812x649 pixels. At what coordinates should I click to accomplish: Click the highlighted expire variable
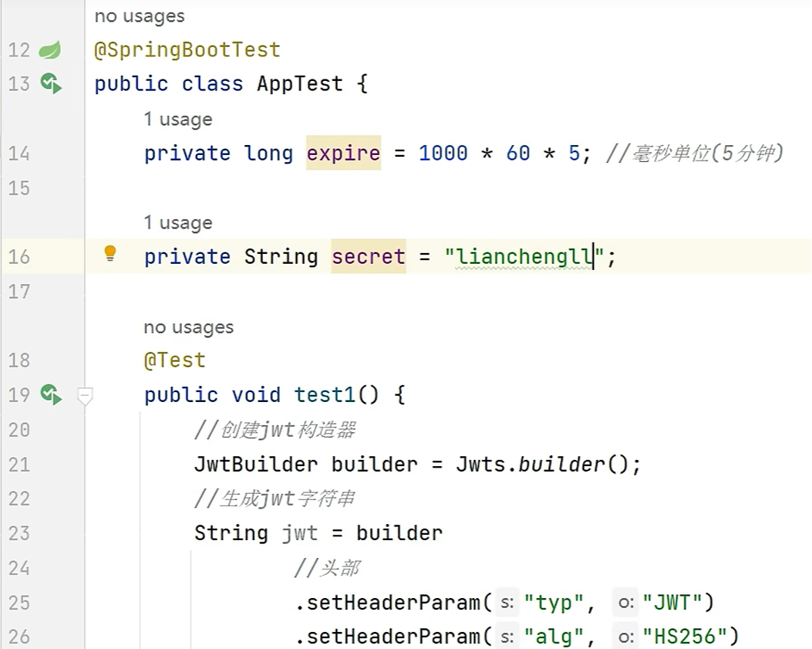343,153
